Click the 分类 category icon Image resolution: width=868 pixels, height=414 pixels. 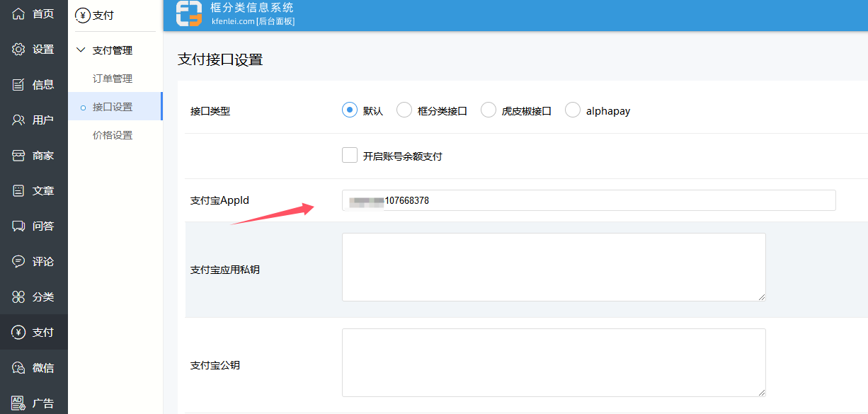18,297
